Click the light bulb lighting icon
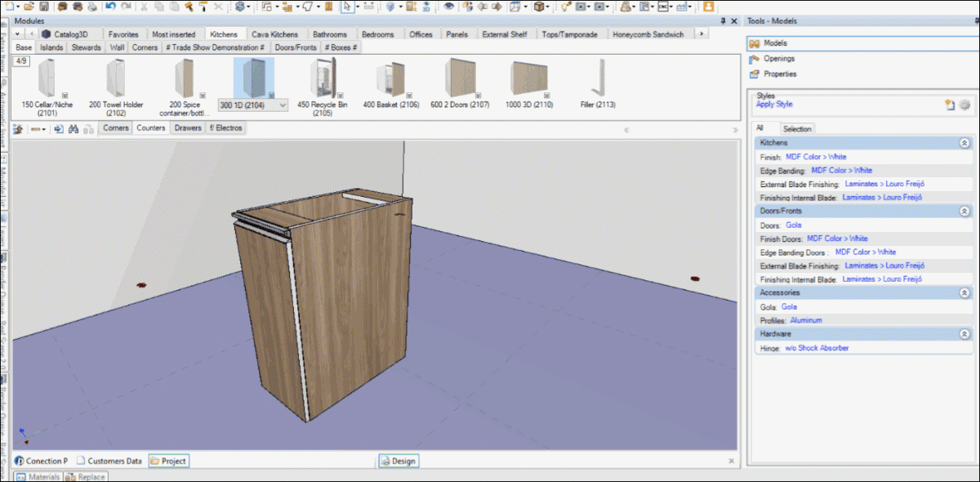 click(565, 7)
